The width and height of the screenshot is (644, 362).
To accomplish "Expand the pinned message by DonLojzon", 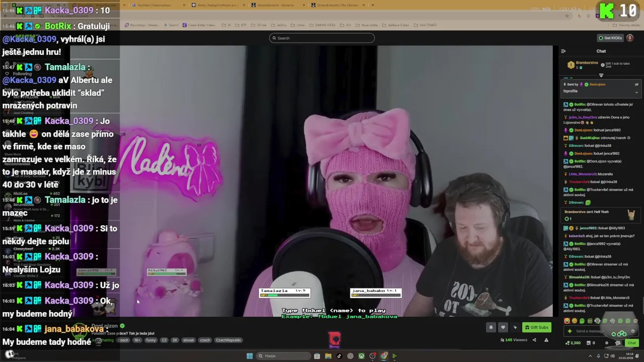I will click(636, 92).
